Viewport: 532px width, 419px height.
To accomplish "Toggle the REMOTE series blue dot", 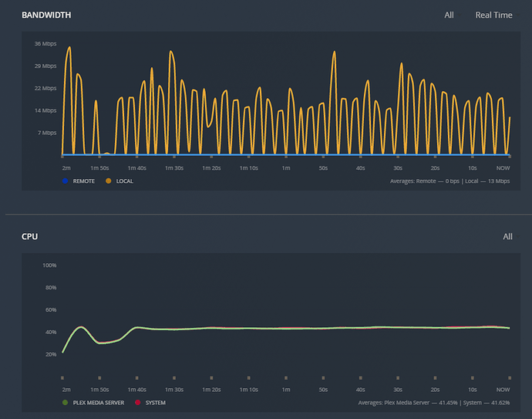I will (65, 181).
